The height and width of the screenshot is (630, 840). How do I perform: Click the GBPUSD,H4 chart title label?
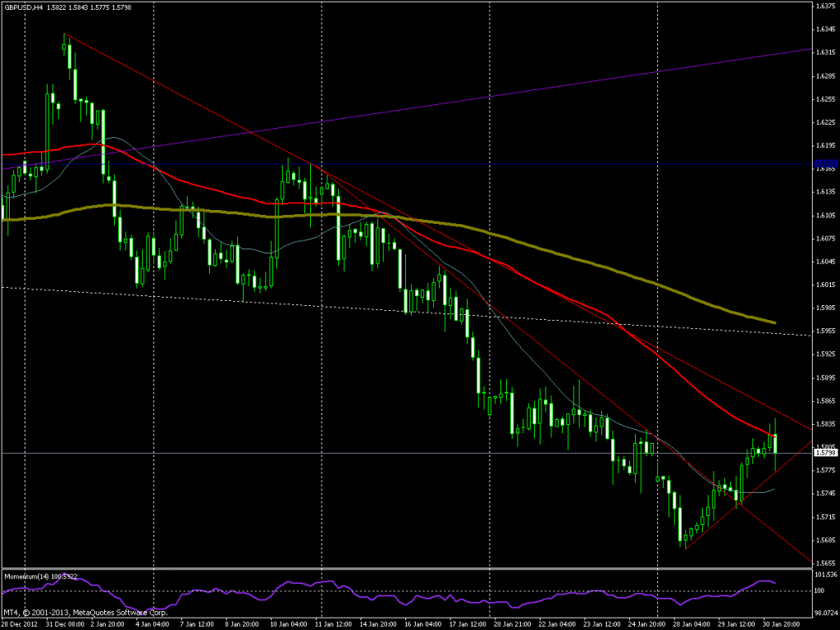click(x=26, y=7)
